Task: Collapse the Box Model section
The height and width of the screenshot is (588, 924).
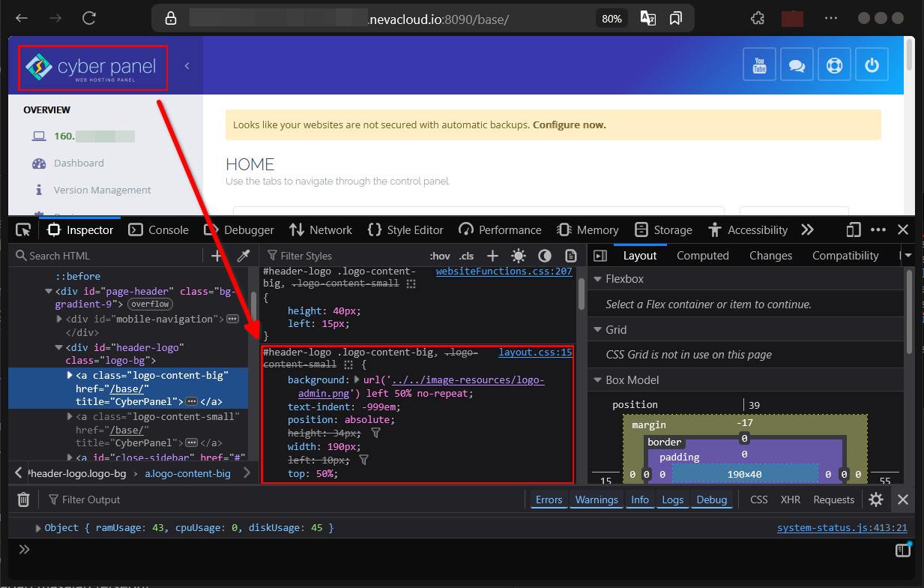Action: [x=597, y=380]
